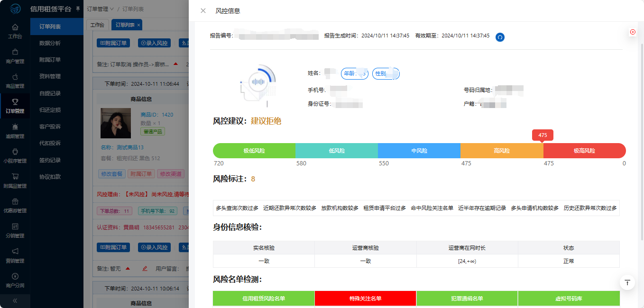Screen dimensions: 644x308
Task: Click the green 信用租赁风险名单 header cell
Action: pos(264,299)
